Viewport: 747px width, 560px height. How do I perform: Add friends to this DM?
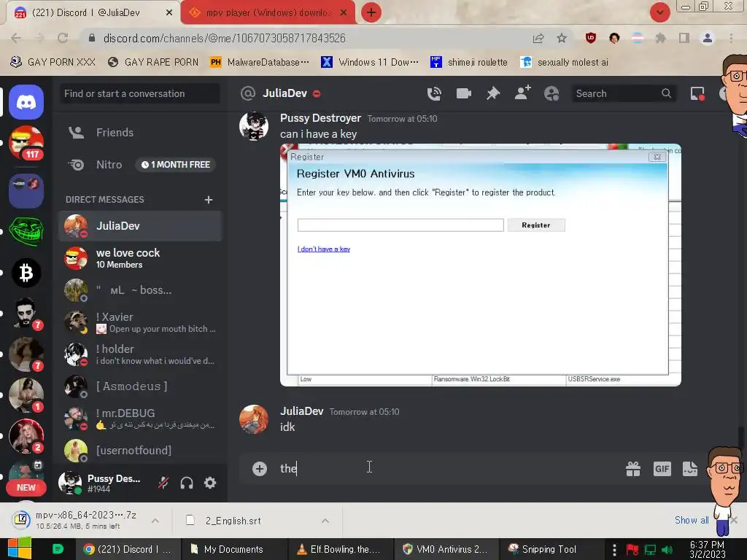[x=522, y=93]
